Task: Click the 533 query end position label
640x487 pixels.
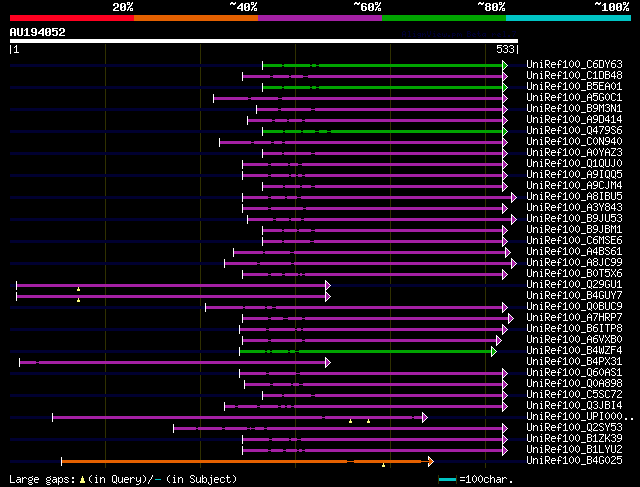Action: pos(505,49)
